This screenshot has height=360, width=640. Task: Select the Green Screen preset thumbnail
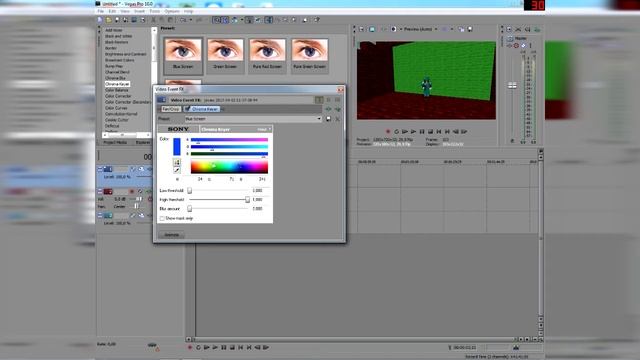click(225, 56)
